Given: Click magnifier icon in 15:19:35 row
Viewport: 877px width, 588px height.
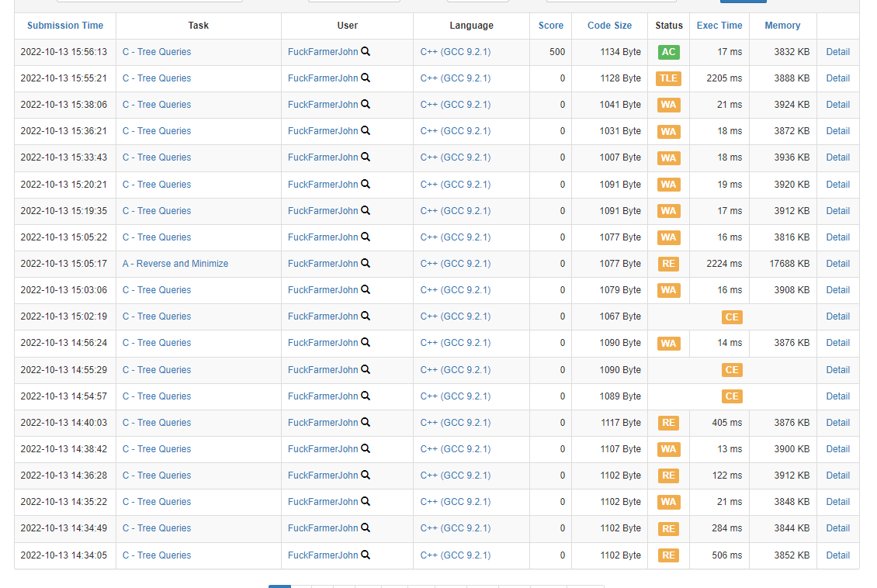Looking at the screenshot, I should click(366, 210).
